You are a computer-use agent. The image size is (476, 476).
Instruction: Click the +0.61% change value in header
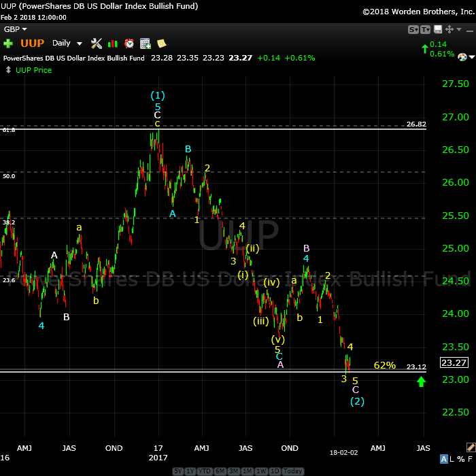pyautogui.click(x=300, y=58)
